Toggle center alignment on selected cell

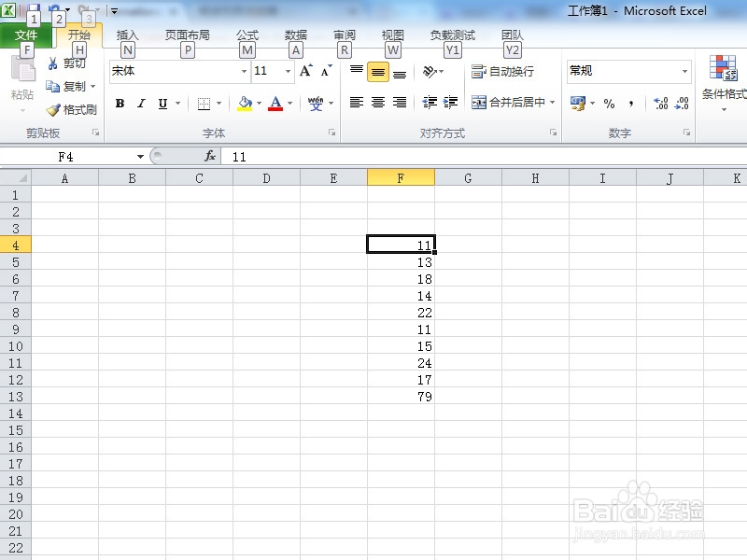[x=377, y=103]
